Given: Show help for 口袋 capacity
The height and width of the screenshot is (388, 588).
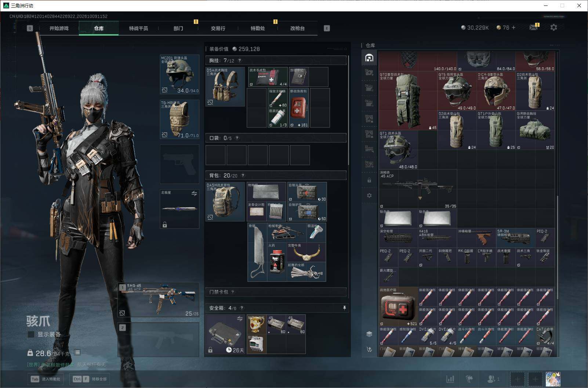Looking at the screenshot, I should [237, 138].
